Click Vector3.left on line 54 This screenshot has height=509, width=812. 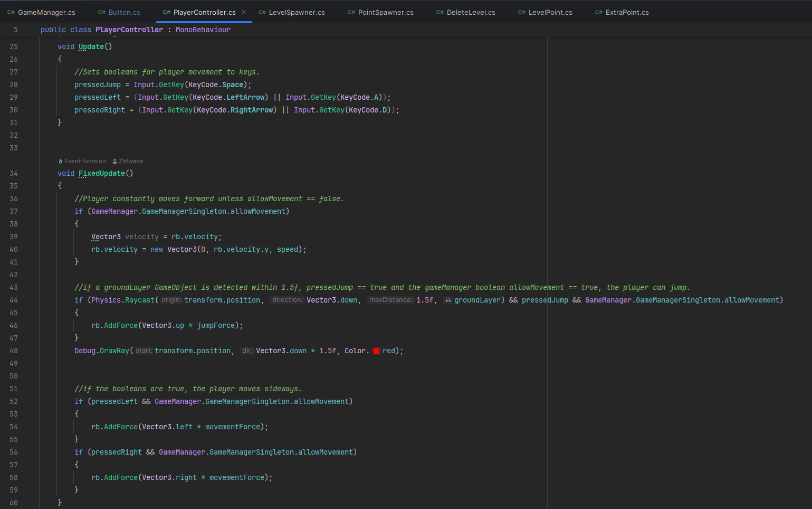coord(167,427)
